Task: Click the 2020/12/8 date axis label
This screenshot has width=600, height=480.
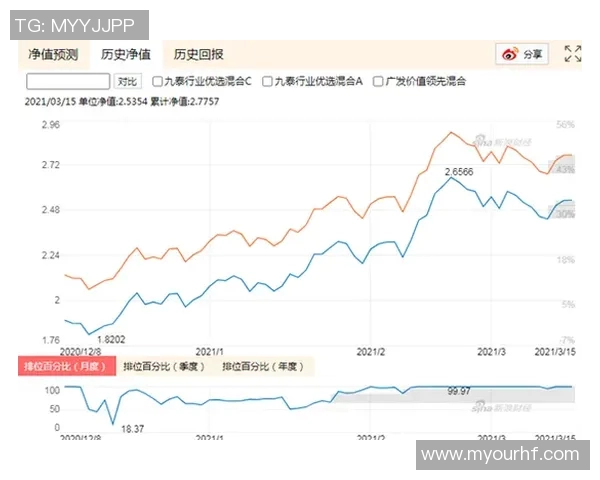Action: (80, 352)
